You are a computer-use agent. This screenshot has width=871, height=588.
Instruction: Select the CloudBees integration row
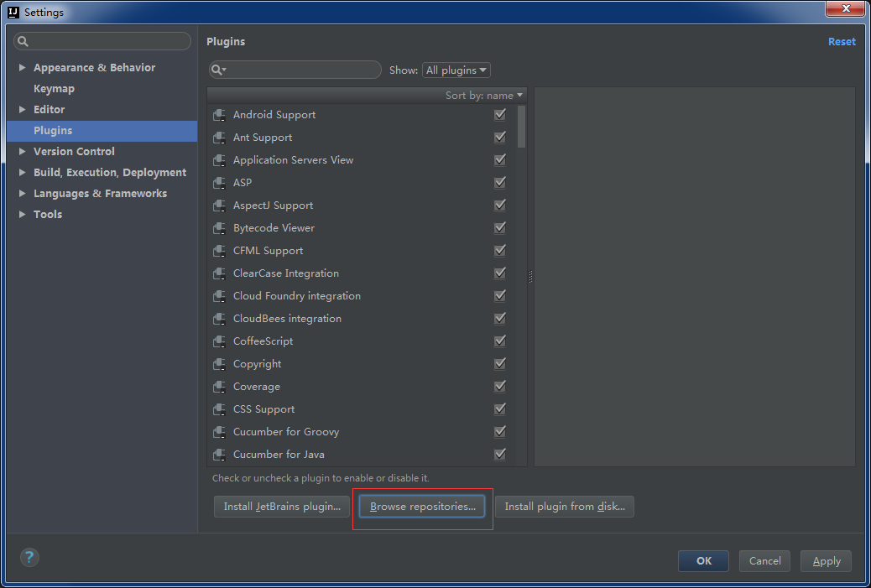point(361,319)
